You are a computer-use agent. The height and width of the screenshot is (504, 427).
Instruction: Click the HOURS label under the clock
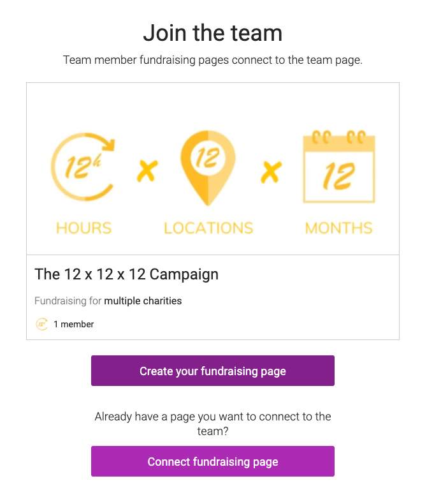(83, 228)
